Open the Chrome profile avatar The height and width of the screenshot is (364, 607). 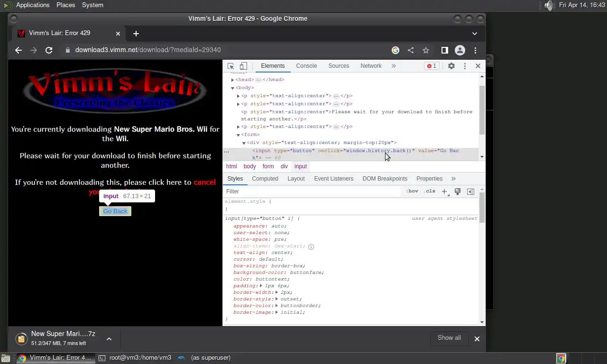pos(460,50)
